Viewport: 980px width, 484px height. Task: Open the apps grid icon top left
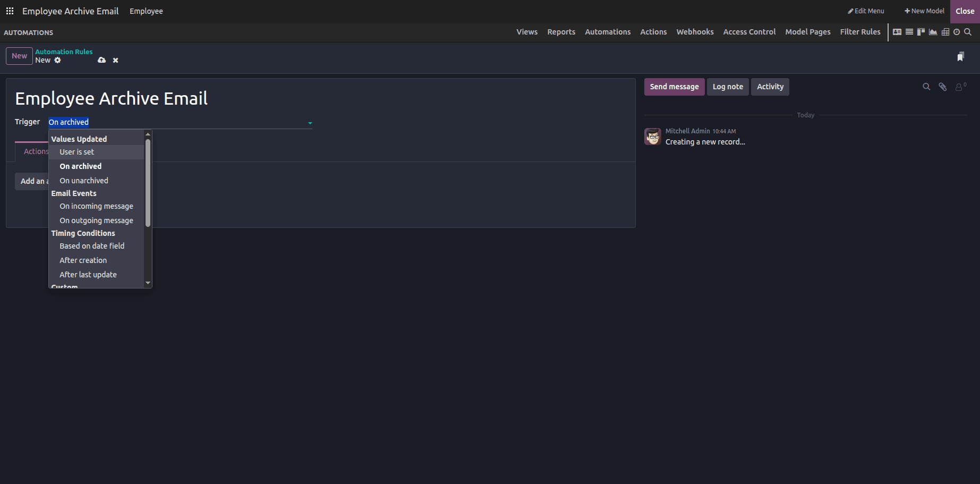(10, 11)
